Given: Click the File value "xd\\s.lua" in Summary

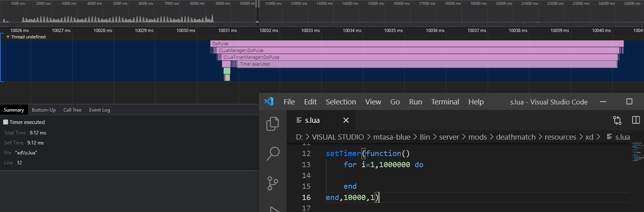Looking at the screenshot, I should [26, 153].
